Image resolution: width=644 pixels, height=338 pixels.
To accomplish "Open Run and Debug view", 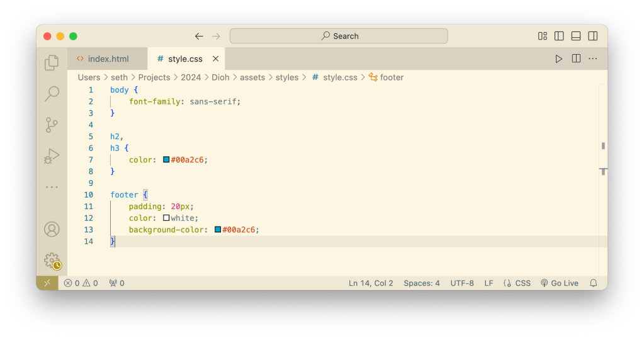I will [x=52, y=156].
